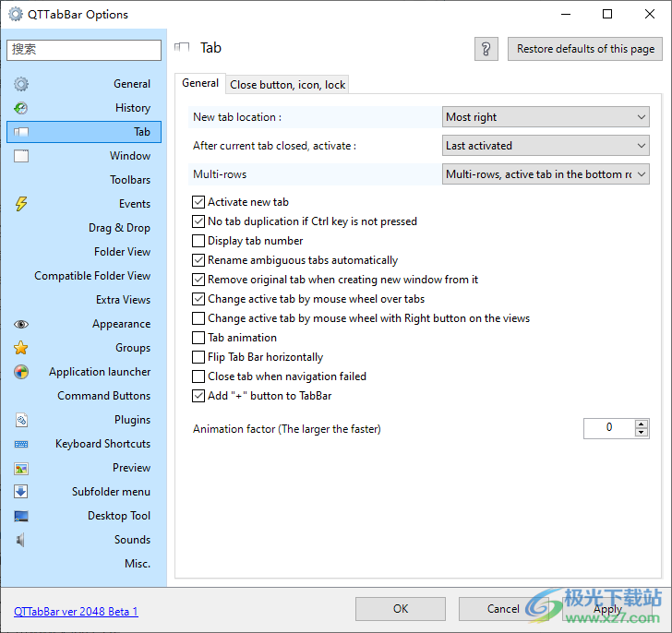Screen dimensions: 672x633
Task: Toggle Activate new tab checkbox
Action: [198, 202]
